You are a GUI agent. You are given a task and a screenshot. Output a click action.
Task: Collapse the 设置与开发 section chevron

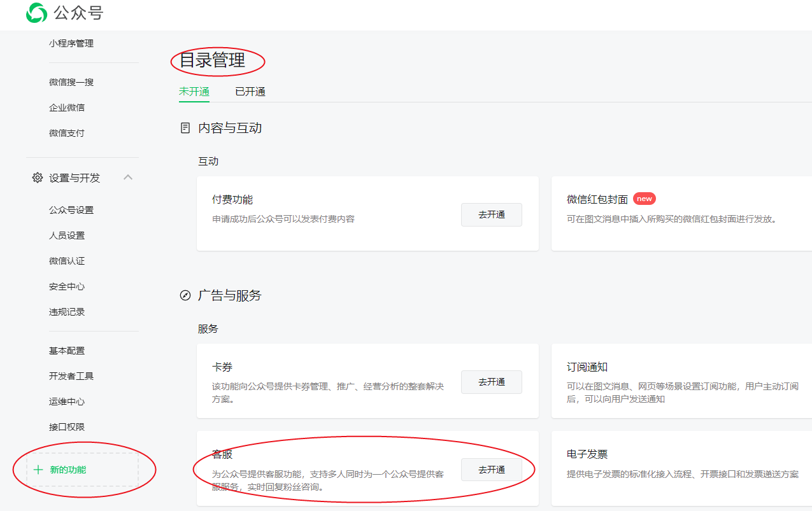tap(128, 178)
